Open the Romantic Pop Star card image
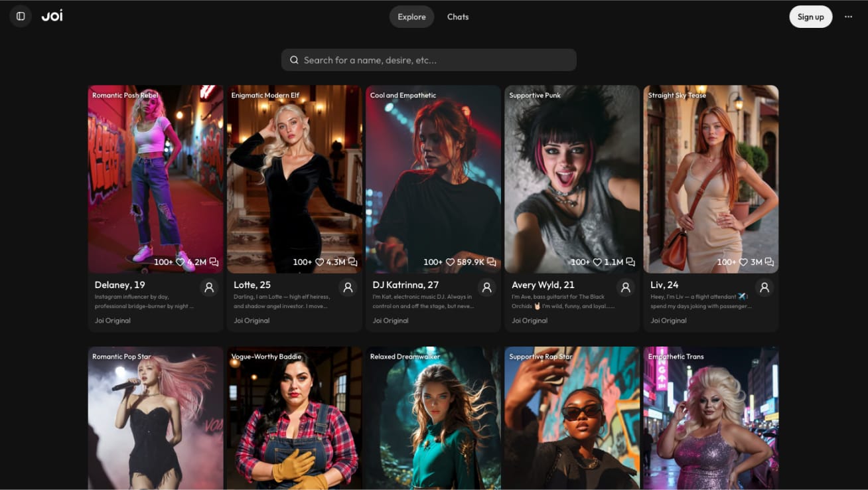Screen dimensions: 868x490 click(156, 418)
